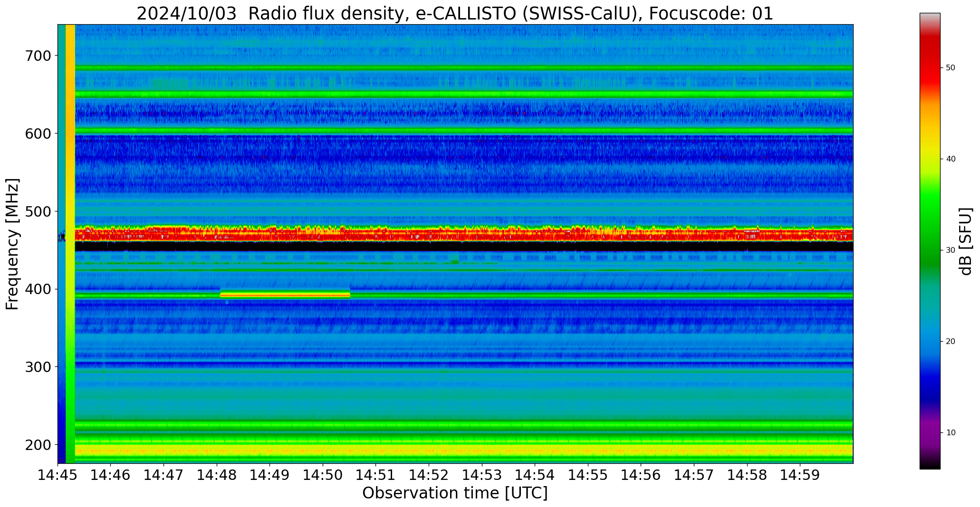
Task: Click the yellow band near 195 MHz
Action: (x=464, y=450)
